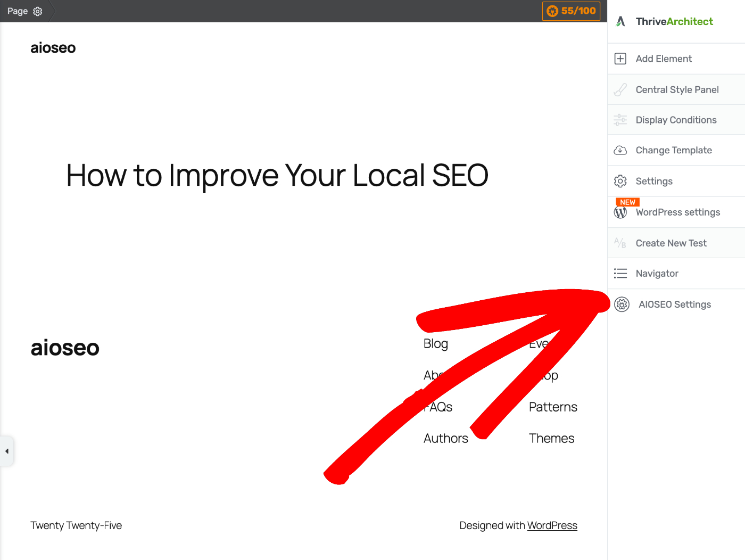The width and height of the screenshot is (745, 560).
Task: Open the Central Style Panel label
Action: (677, 89)
